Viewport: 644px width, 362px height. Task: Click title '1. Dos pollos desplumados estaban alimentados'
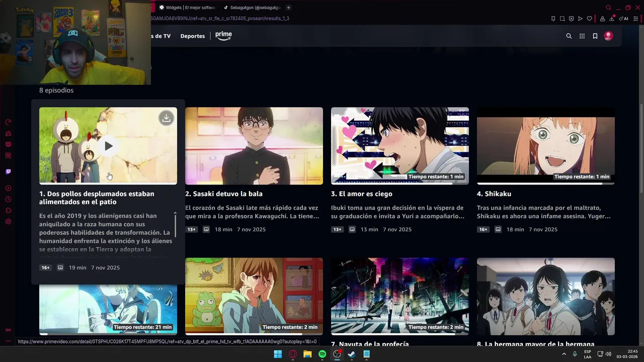point(97,198)
